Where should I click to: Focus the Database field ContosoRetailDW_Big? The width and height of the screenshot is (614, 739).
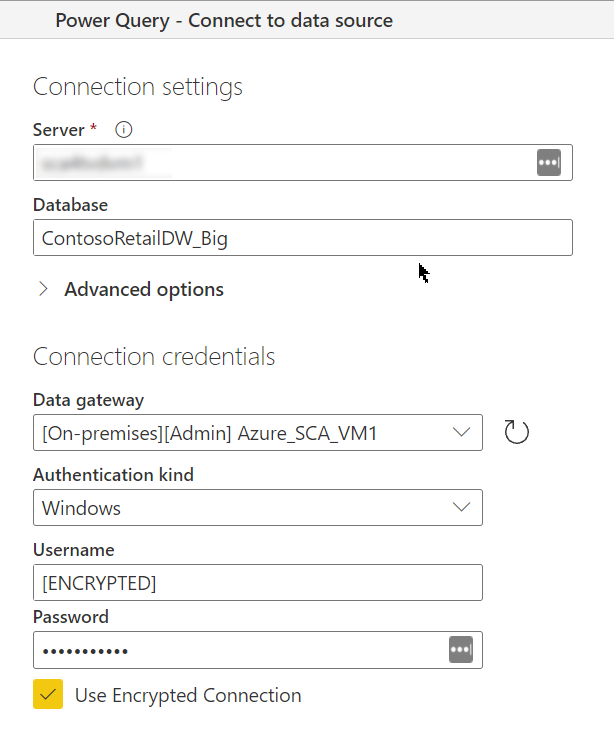[x=302, y=238]
